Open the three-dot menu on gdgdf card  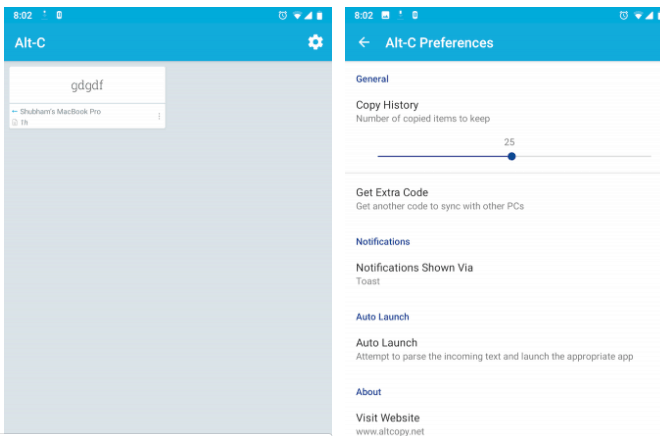point(159,117)
